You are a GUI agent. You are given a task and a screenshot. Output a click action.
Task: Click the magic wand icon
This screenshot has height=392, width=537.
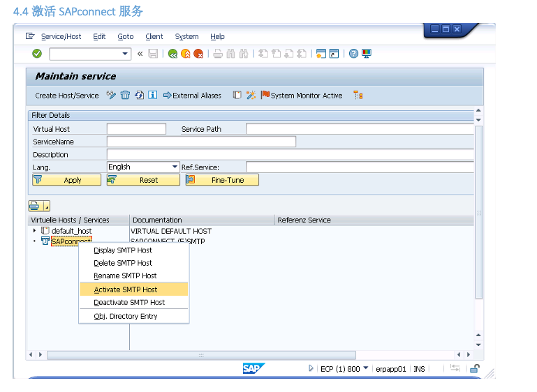251,95
